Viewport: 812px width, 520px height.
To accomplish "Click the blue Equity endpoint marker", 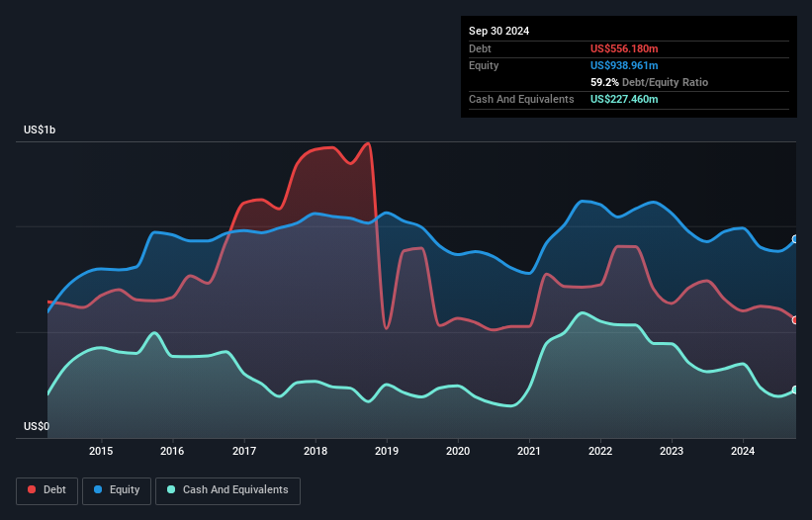I will point(795,239).
